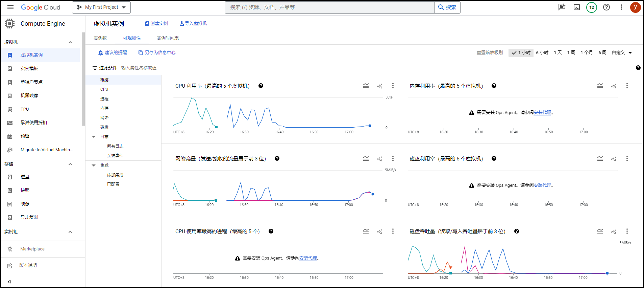Open more options on 网络流量 chart
The image size is (644, 288).
(x=393, y=158)
